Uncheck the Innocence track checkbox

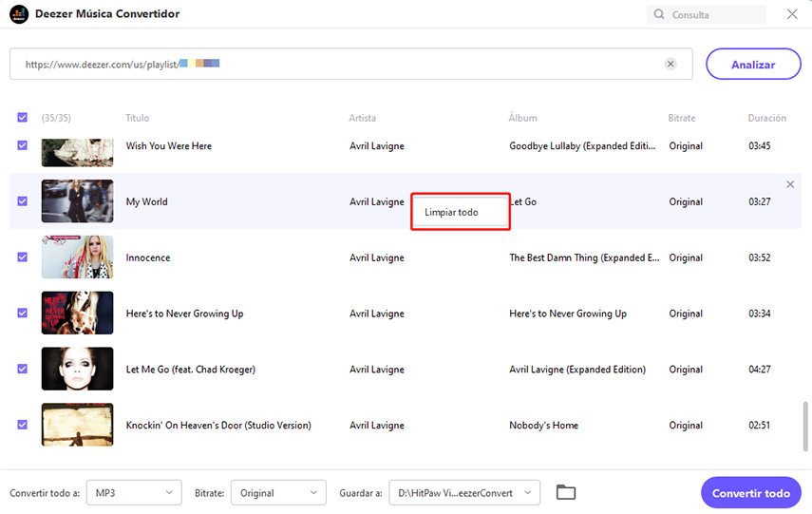point(22,257)
